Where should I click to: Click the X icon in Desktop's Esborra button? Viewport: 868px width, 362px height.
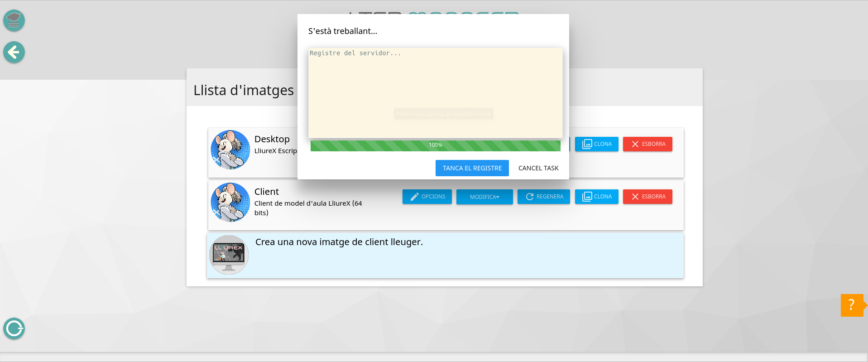tap(635, 144)
